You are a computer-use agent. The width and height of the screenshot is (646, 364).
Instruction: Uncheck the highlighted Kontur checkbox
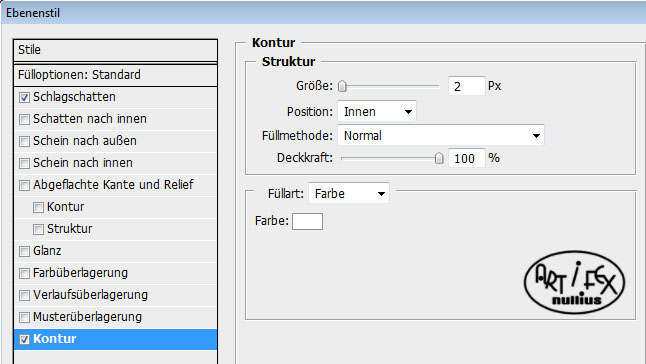[24, 339]
